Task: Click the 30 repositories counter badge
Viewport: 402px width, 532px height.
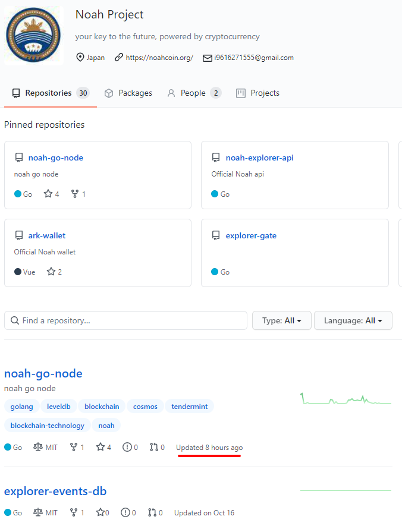Action: tap(83, 93)
